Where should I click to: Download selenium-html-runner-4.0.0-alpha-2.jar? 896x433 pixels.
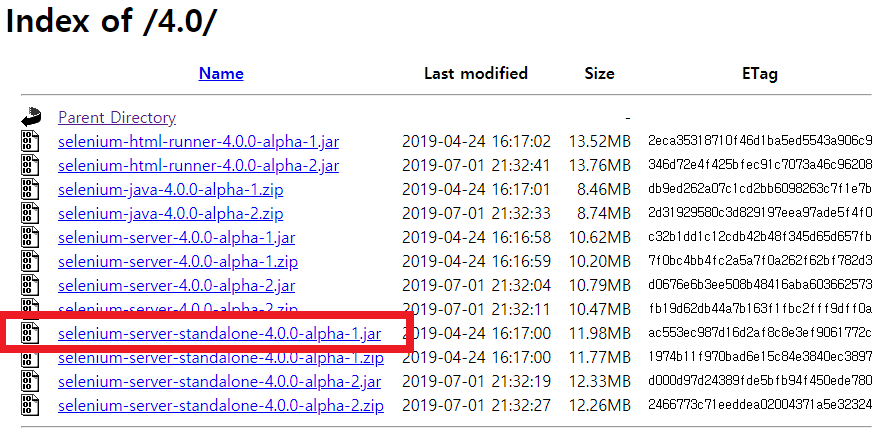pyautogui.click(x=198, y=166)
